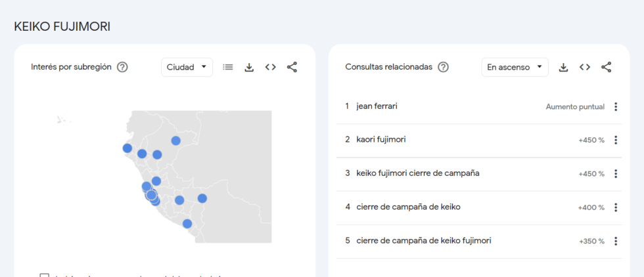Select the kaori fujimori query
The width and height of the screenshot is (644, 277).
380,140
